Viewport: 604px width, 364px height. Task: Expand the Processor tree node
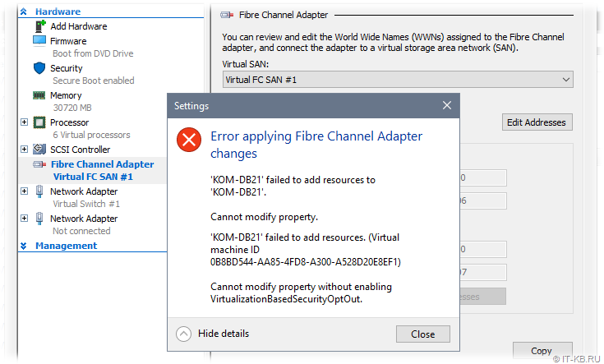pos(24,122)
